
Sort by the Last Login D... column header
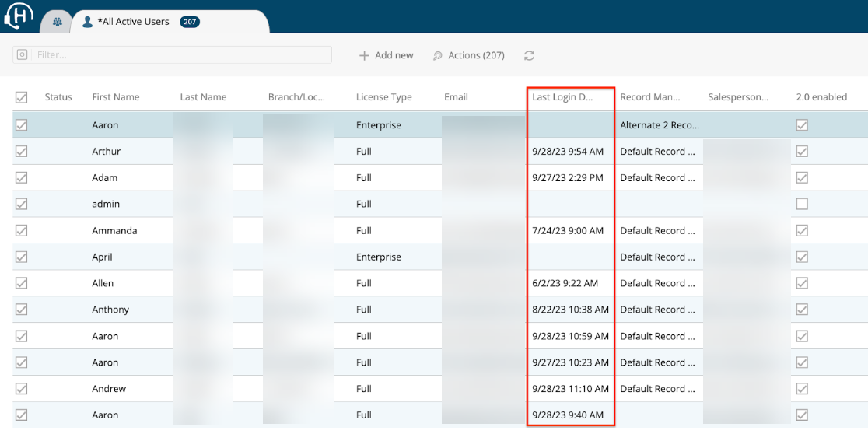coord(562,97)
